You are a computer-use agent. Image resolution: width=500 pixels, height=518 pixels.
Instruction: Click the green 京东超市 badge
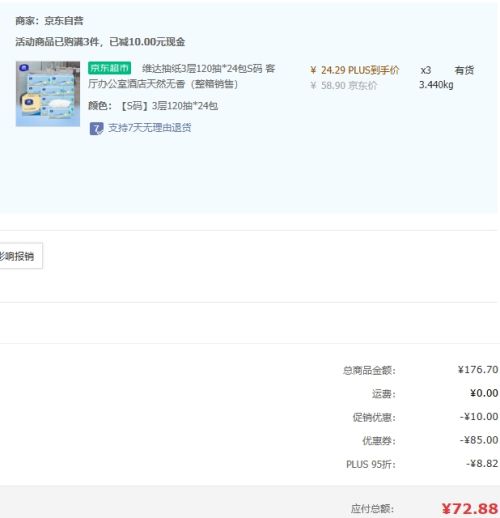coord(109,68)
